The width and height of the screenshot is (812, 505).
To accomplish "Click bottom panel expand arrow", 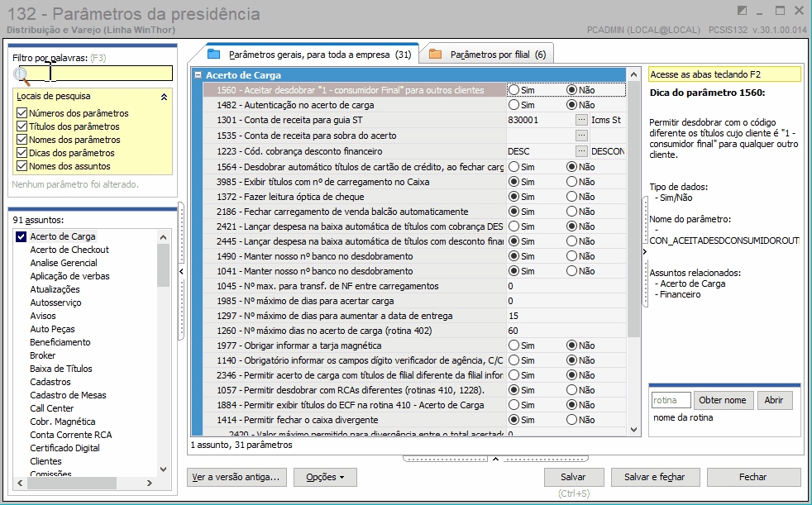I will (495, 459).
